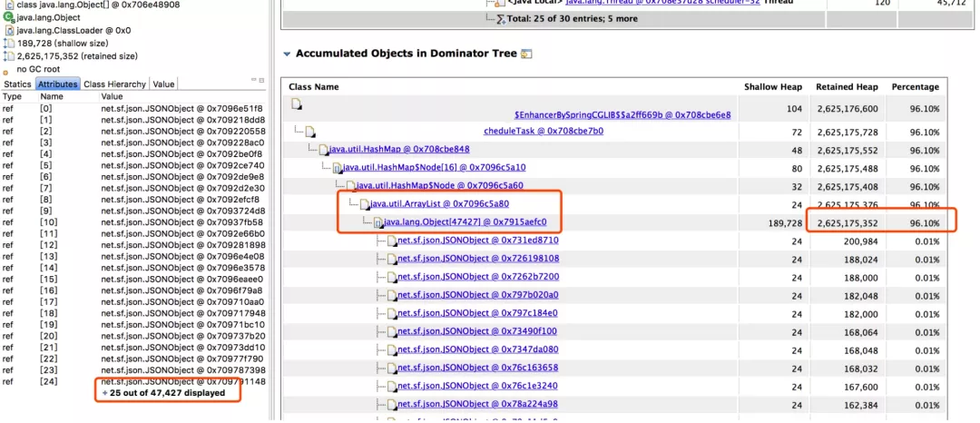
Task: Click the object icon above the $EnhancerBySpringCGLIB$$ link
Action: pyautogui.click(x=296, y=104)
